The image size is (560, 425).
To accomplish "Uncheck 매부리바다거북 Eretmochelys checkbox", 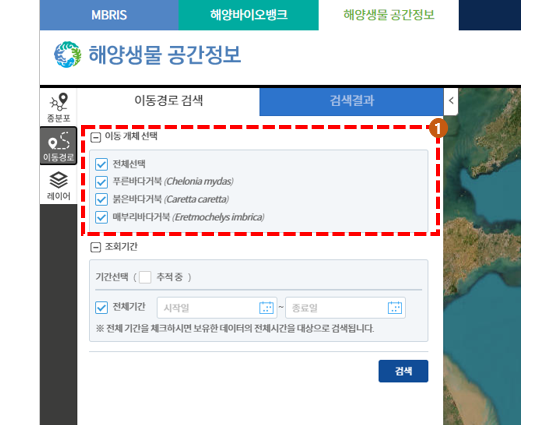I will [x=101, y=217].
